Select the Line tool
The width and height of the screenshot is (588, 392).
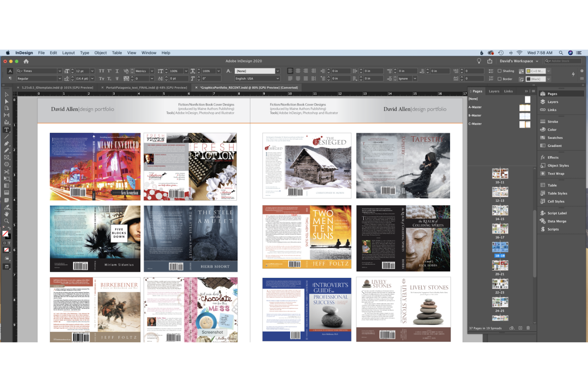coord(6,137)
